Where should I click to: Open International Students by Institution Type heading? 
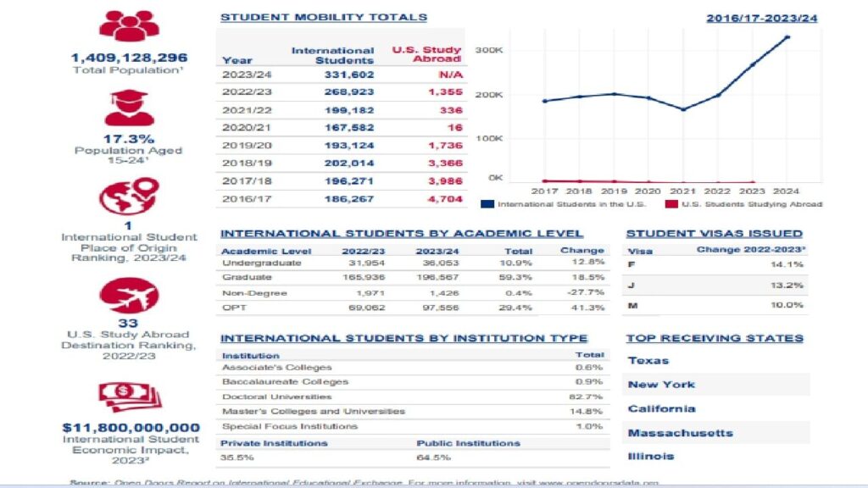[x=404, y=338]
